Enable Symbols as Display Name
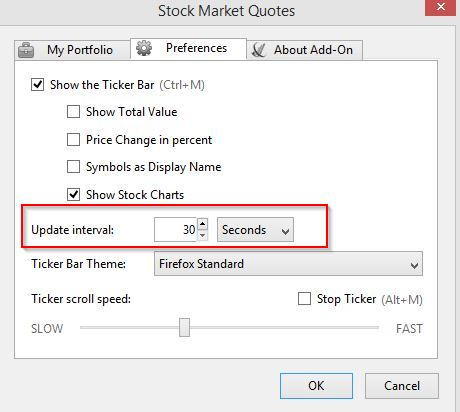This screenshot has width=460, height=412. (x=73, y=167)
